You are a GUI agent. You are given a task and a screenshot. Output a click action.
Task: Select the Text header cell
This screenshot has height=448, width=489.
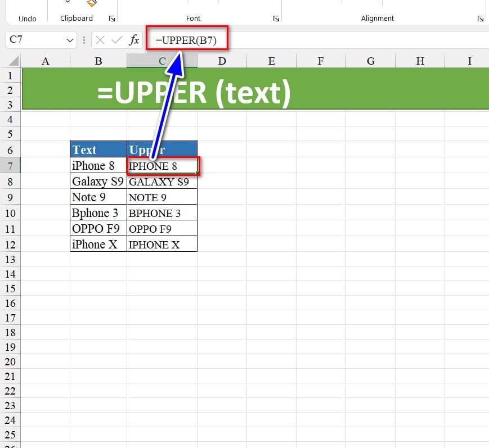(x=98, y=150)
